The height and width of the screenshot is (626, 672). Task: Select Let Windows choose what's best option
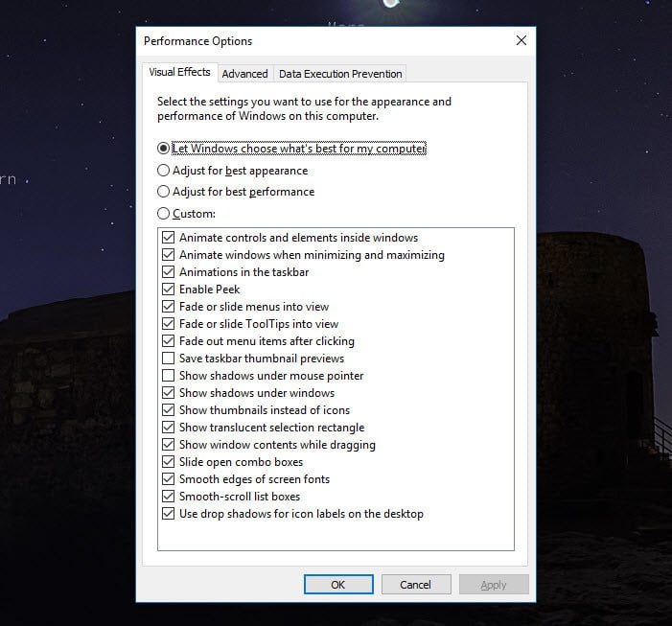[x=163, y=149]
